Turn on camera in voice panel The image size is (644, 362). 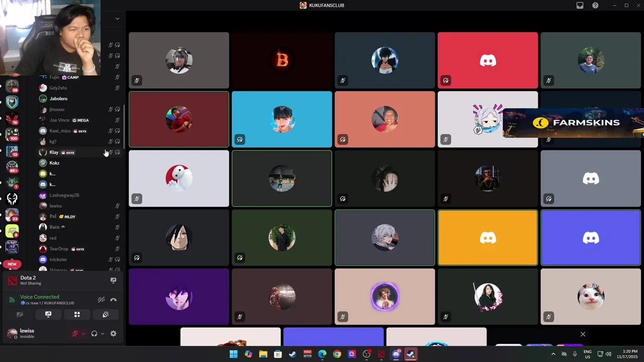click(20, 314)
